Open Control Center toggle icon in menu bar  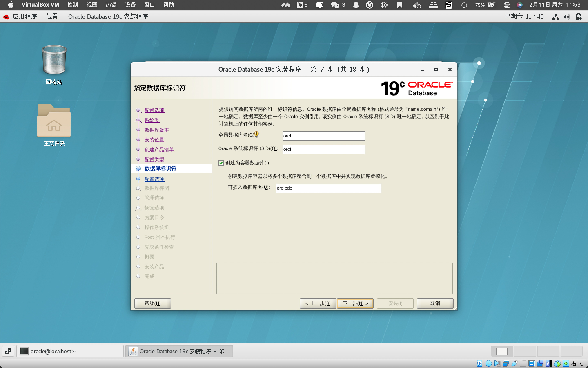tap(507, 5)
